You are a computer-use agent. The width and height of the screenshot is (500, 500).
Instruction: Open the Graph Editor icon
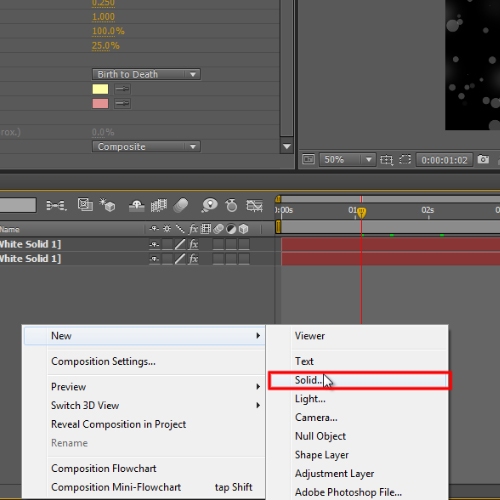(x=254, y=205)
